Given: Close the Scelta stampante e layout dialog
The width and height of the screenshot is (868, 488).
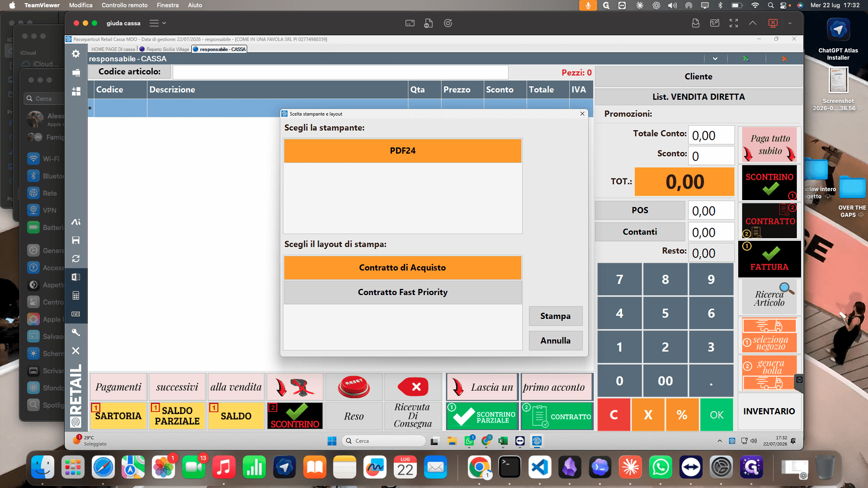Looking at the screenshot, I should point(582,114).
